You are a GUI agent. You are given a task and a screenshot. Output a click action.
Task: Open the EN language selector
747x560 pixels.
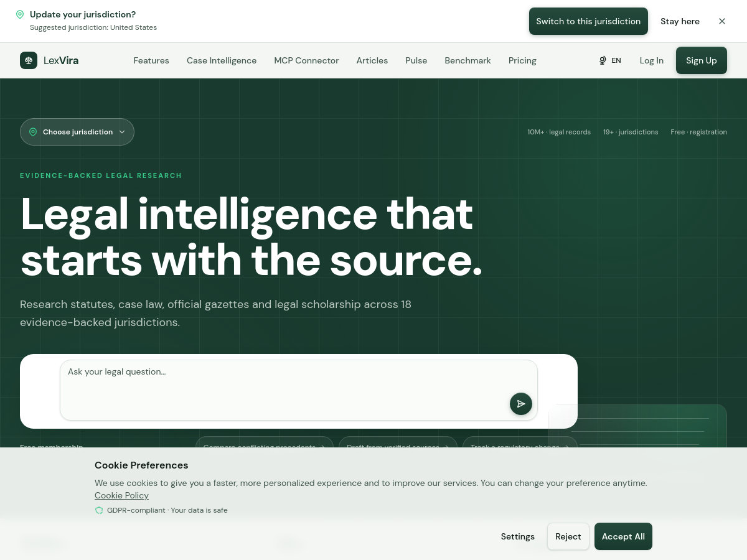pyautogui.click(x=610, y=60)
